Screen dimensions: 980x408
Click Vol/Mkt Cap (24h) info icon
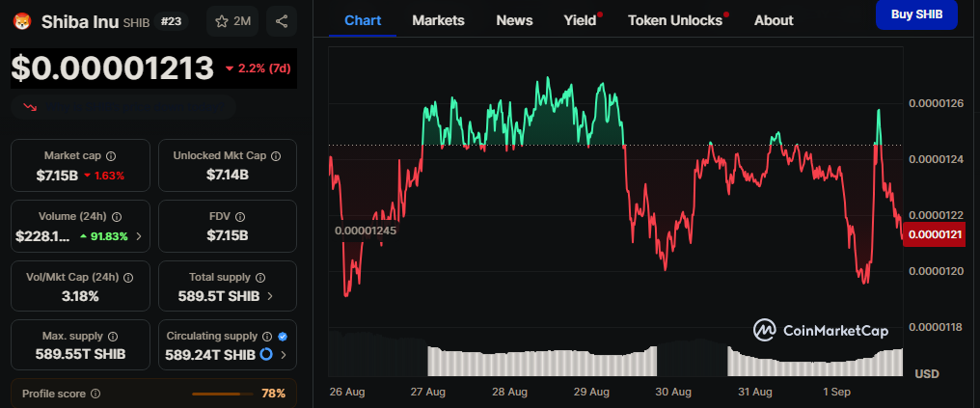click(128, 277)
